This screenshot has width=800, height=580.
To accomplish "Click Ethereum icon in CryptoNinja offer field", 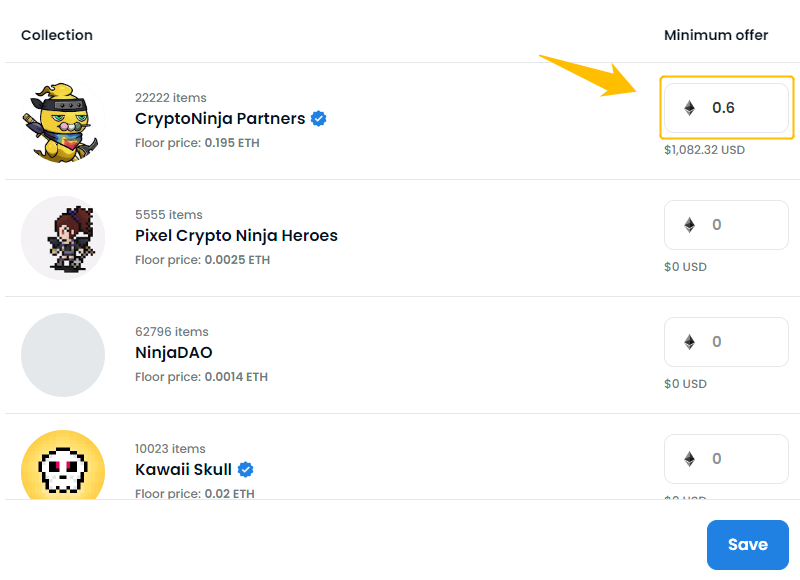I will 689,108.
